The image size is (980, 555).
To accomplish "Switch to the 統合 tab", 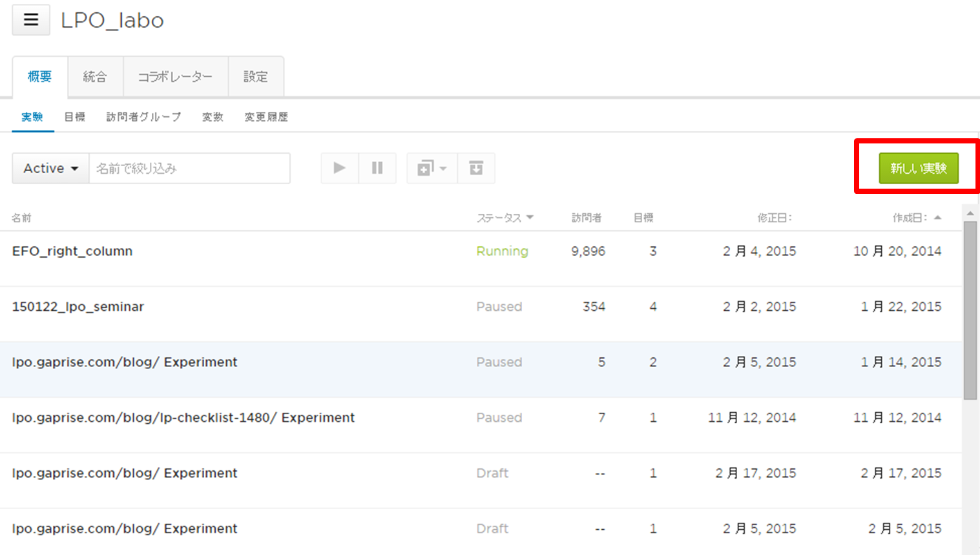I will coord(95,77).
